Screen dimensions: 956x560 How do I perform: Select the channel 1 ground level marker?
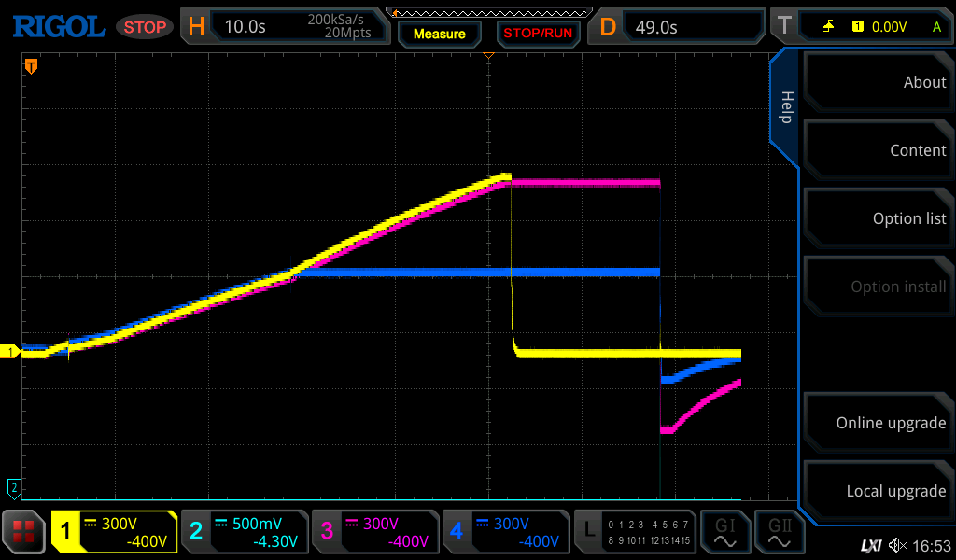tap(11, 352)
